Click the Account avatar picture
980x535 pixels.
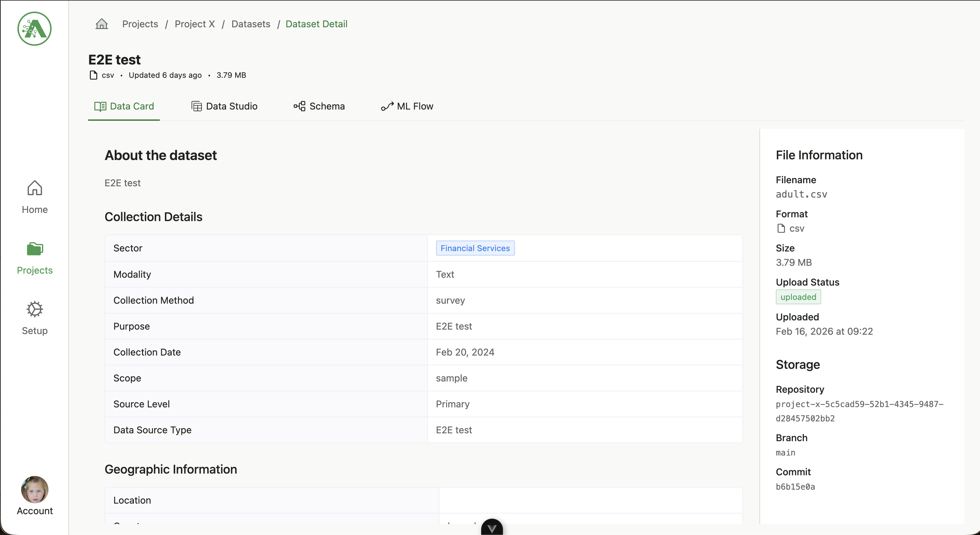click(34, 489)
